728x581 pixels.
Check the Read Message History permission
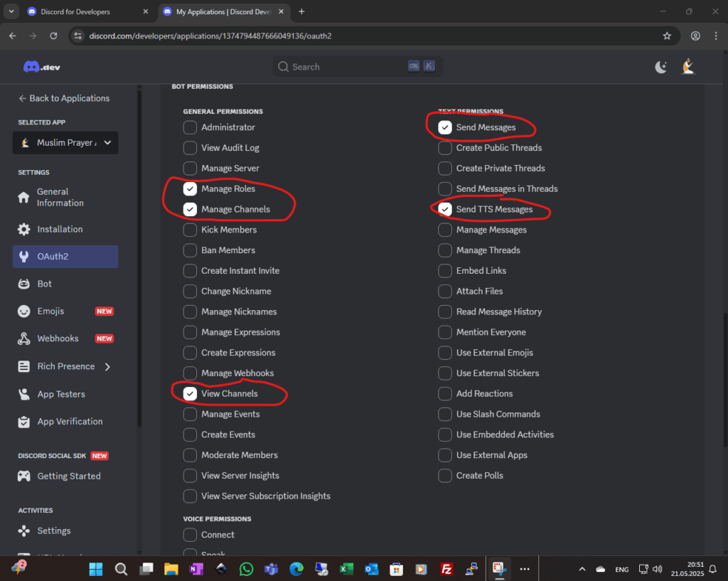[445, 311]
